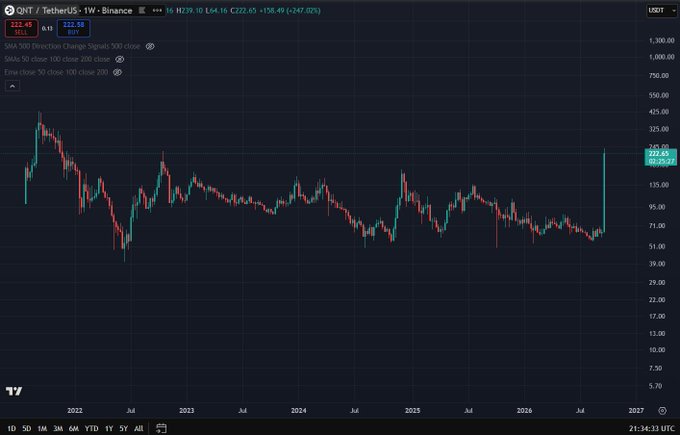Click the 1W interval label in chart title

(89, 10)
